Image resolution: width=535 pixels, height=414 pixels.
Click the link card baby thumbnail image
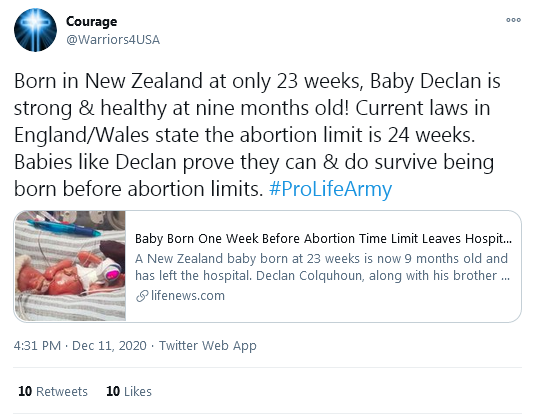pos(70,266)
